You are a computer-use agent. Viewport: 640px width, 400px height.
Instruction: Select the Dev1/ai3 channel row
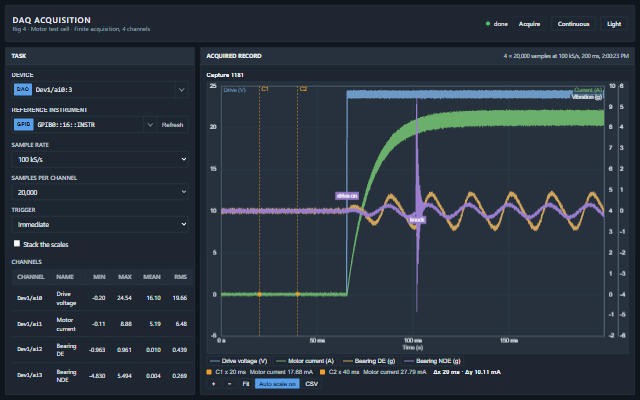[x=102, y=376]
